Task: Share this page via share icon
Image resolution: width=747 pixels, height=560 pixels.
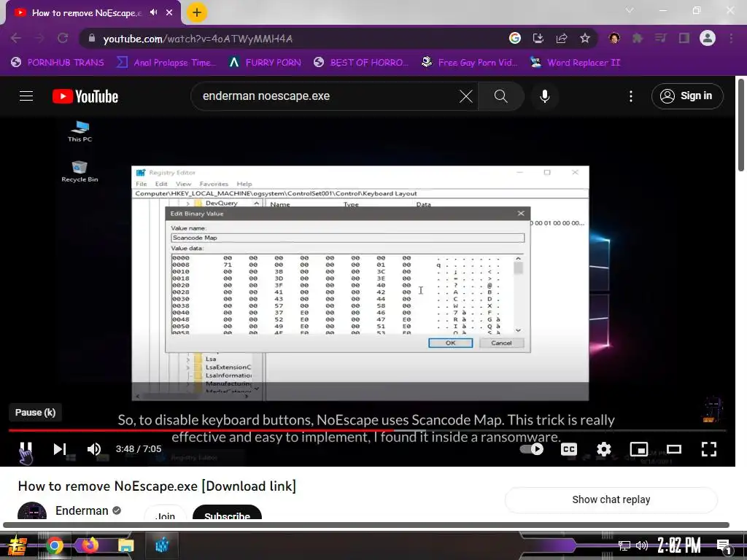Action: (562, 38)
